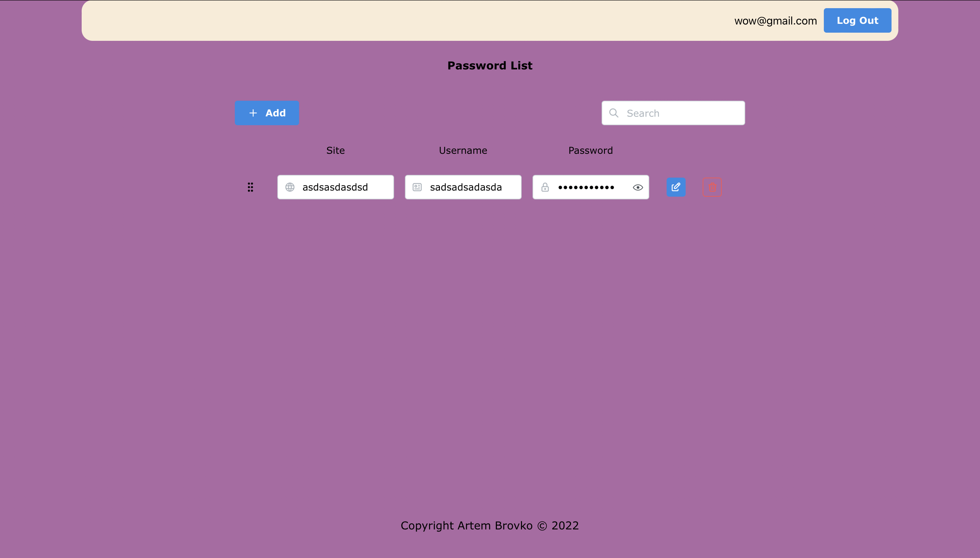
Task: Reveal the hidden password with eye icon
Action: pos(638,187)
